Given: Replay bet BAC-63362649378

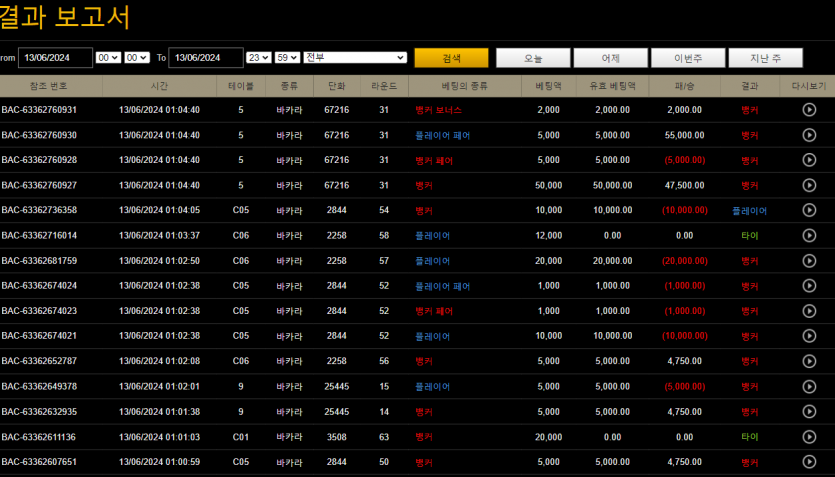Looking at the screenshot, I should [809, 386].
